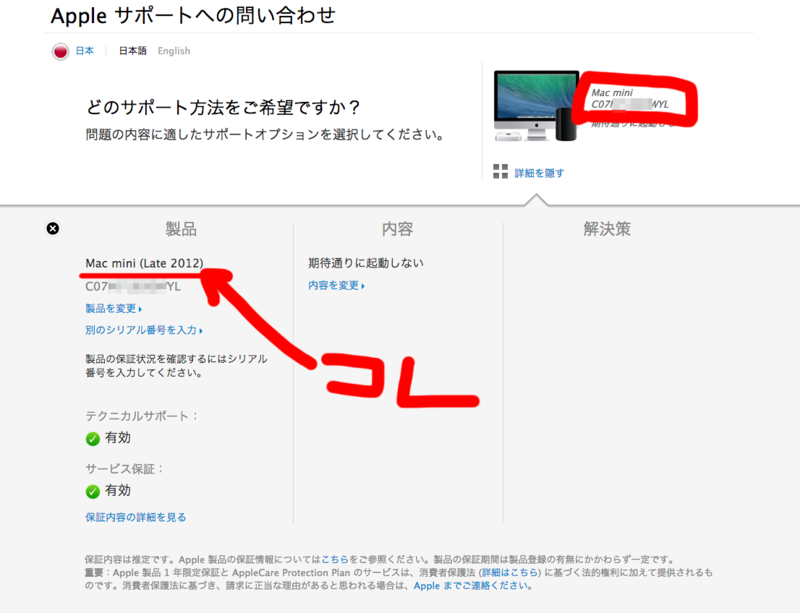
Task: Click the 内容を変更 link
Action: (336, 285)
